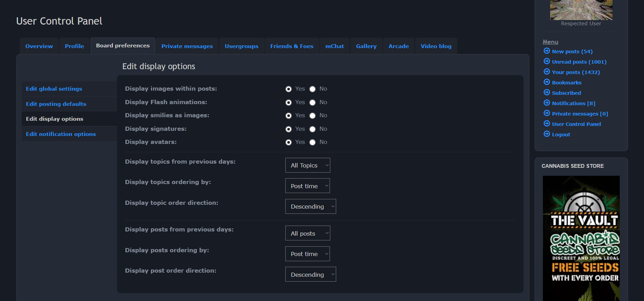Switch to the Friends & Foes tab
Screen dimensions: 644x301
click(292, 46)
